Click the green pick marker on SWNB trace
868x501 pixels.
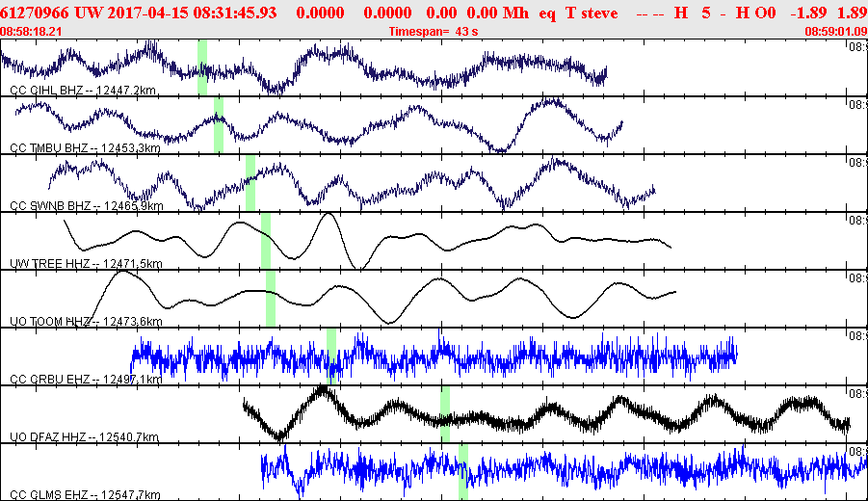250,182
